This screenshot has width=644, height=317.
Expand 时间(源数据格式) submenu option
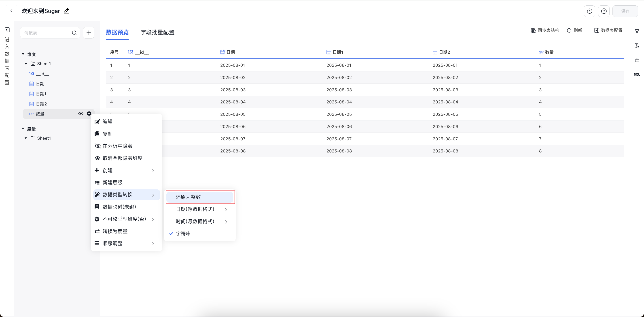tap(200, 221)
